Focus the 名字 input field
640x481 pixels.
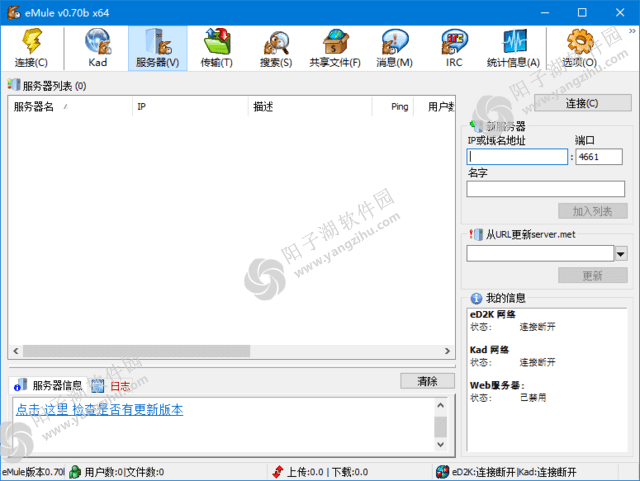(545, 189)
